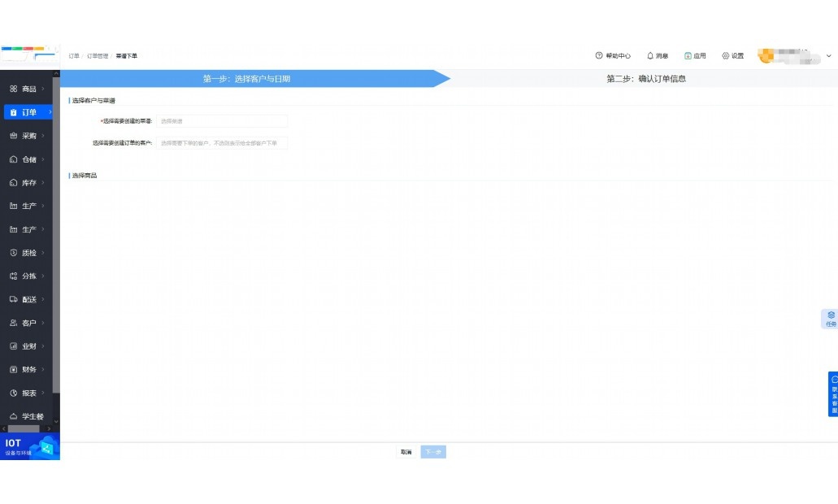Screen dimensions: 838x504
Task: Click the 报表 pie chart sidebar icon
Action: (14, 393)
